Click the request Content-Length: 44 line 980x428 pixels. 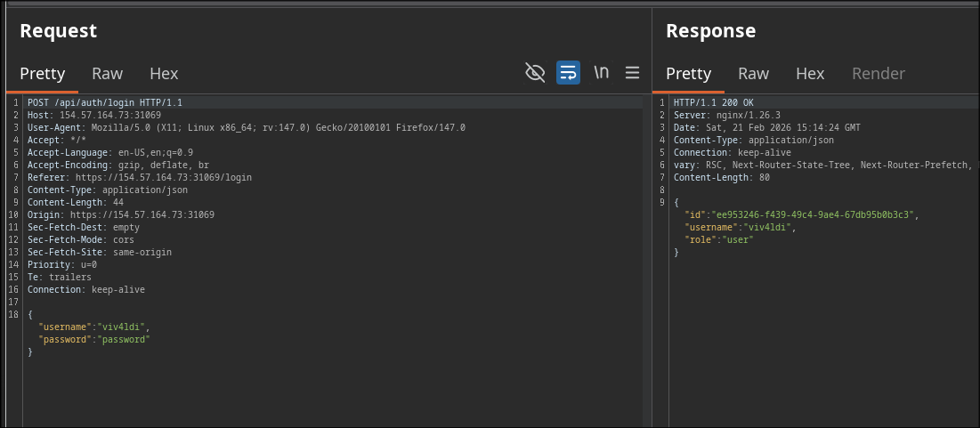pos(76,203)
